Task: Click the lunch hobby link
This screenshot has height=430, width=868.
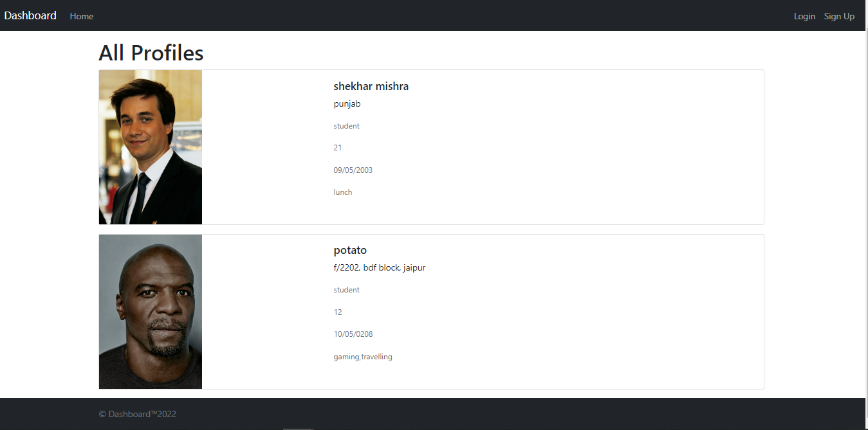Action: point(342,192)
